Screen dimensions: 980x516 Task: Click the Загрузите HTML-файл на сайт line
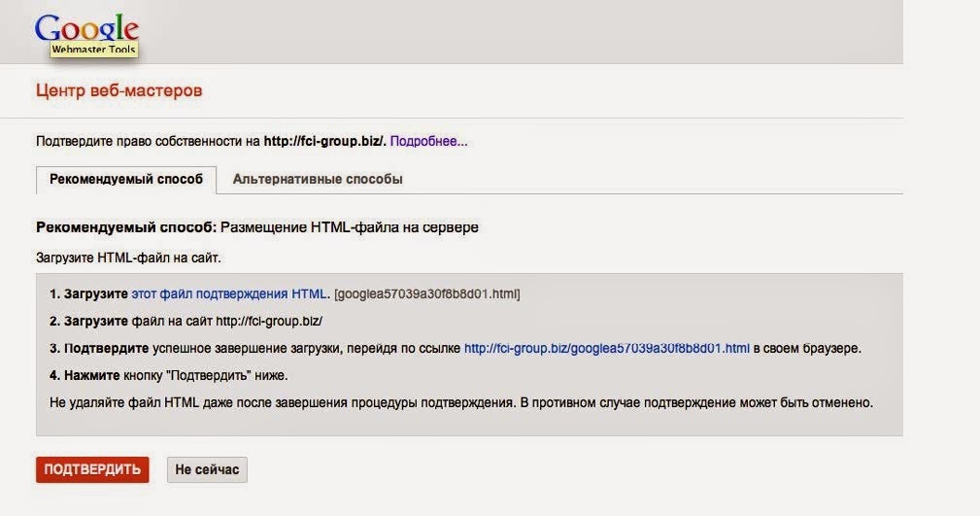128,258
